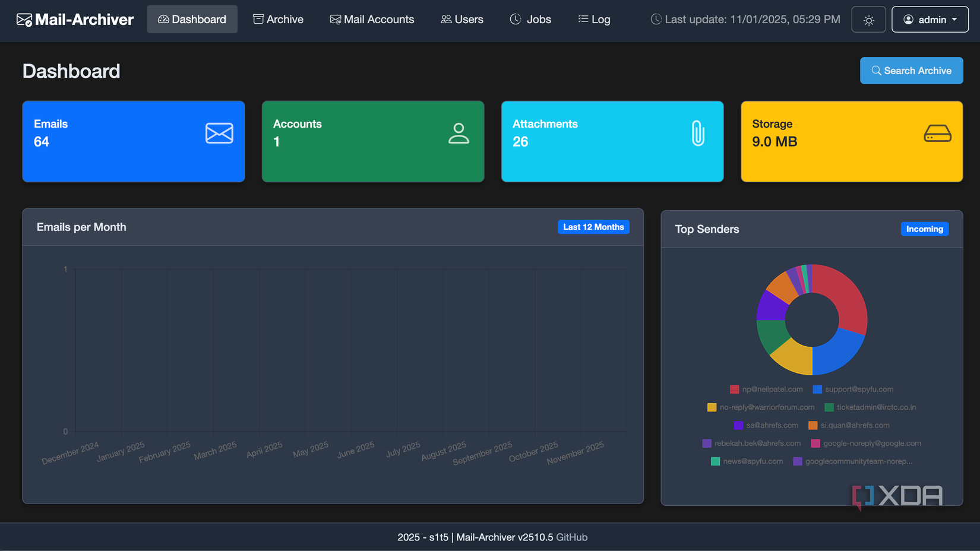Image resolution: width=980 pixels, height=551 pixels.
Task: Click the person icon on Accounts card
Action: pyautogui.click(x=459, y=133)
